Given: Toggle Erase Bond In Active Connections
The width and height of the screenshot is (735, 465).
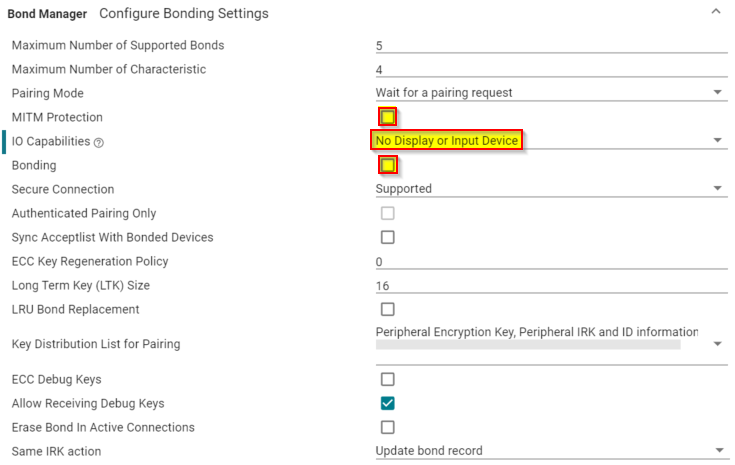Looking at the screenshot, I should click(388, 427).
